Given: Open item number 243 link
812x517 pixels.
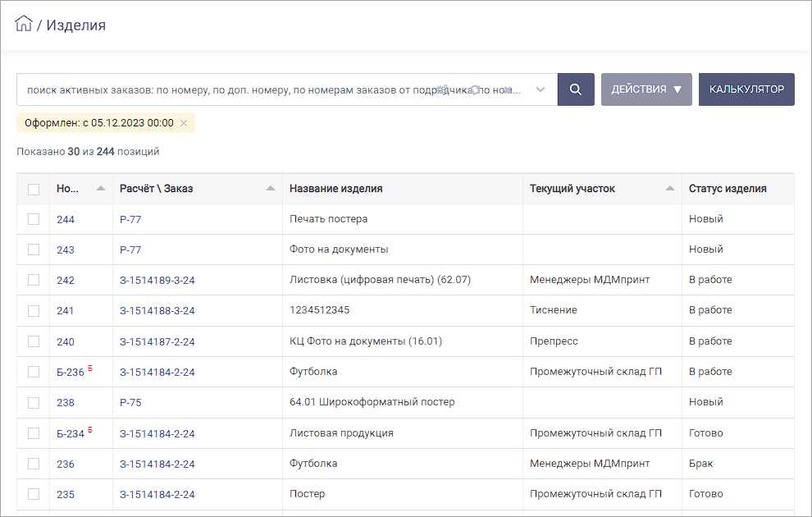Looking at the screenshot, I should click(x=66, y=250).
